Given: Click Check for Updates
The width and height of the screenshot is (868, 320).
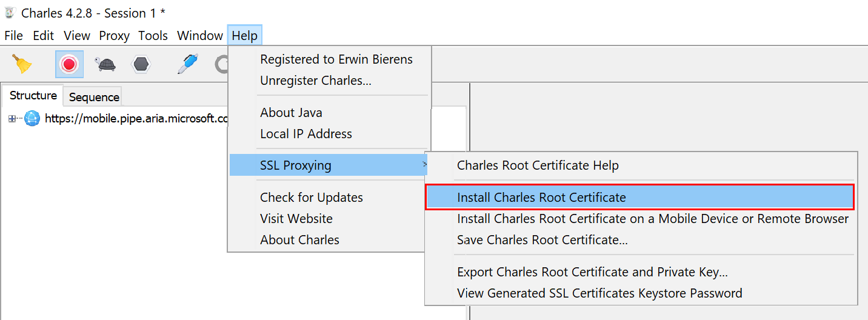Looking at the screenshot, I should [x=311, y=198].
